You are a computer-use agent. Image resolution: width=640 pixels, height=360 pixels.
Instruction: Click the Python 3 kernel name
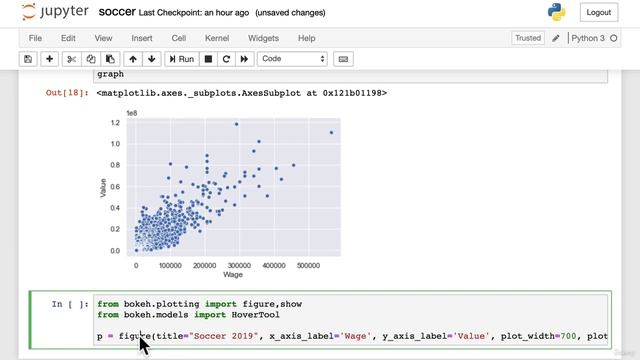pos(588,38)
